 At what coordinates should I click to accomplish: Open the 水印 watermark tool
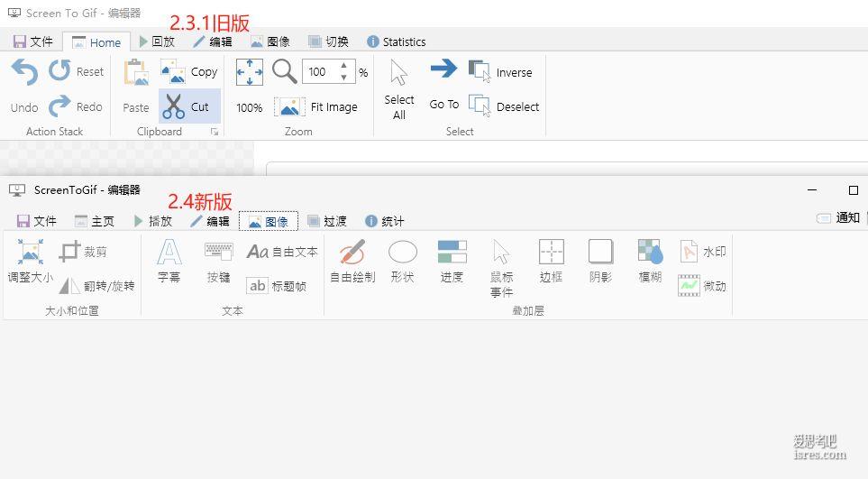tap(702, 252)
